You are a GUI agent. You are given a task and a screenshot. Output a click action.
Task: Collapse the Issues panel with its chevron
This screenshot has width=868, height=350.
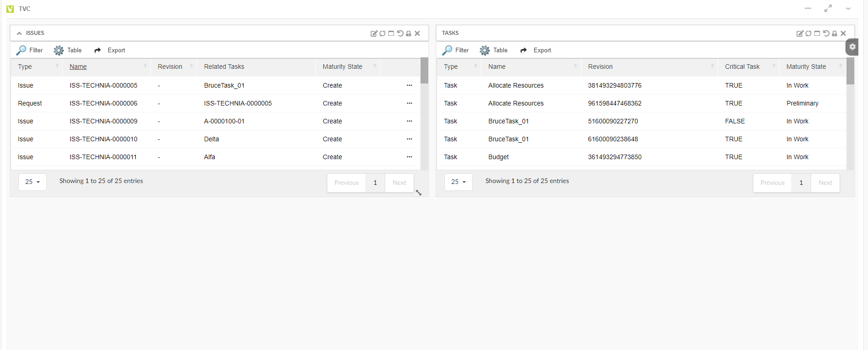click(x=19, y=33)
